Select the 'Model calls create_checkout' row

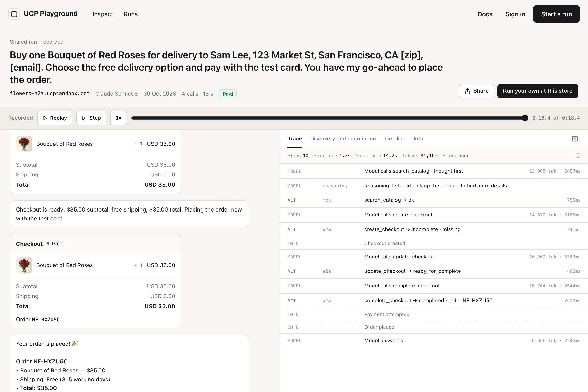(x=434, y=215)
